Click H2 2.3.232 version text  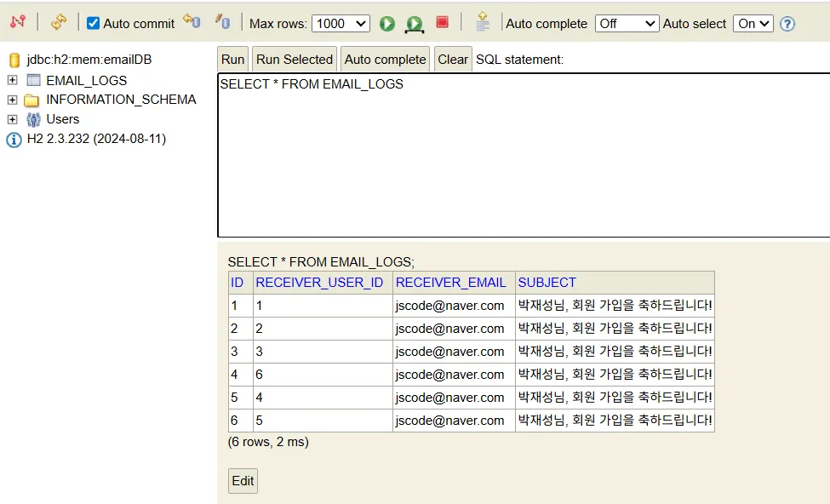(x=96, y=139)
